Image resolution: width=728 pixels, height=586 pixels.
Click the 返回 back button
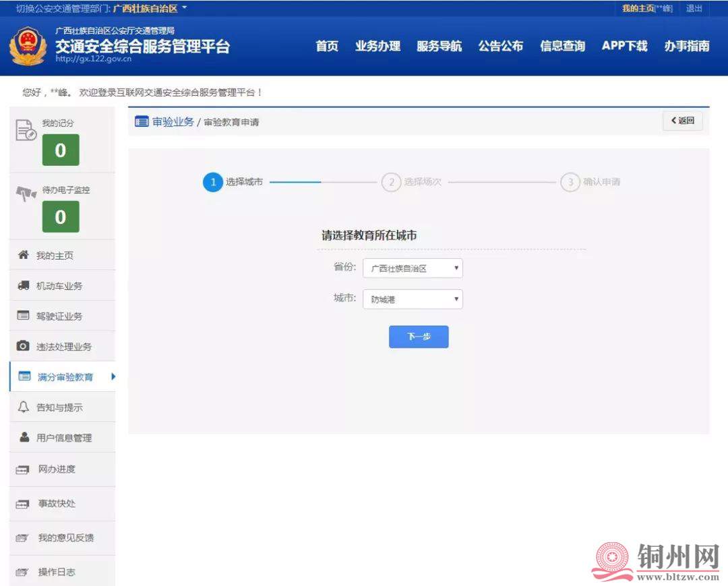coord(683,121)
